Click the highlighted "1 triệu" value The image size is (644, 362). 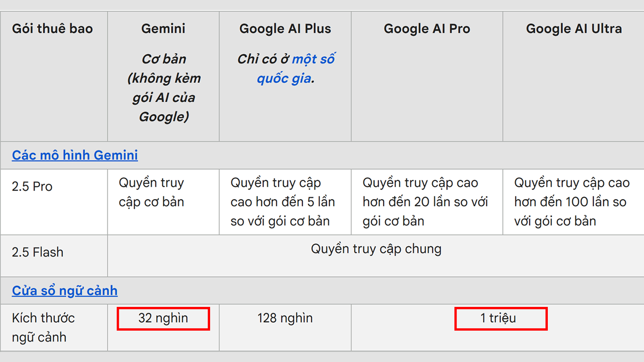point(498,319)
